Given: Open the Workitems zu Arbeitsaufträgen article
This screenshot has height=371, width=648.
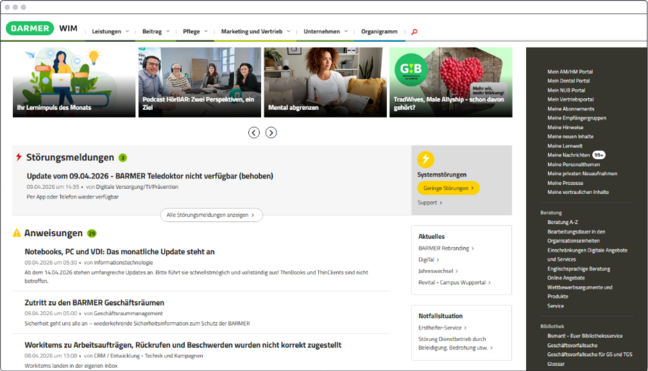Looking at the screenshot, I should (x=183, y=345).
